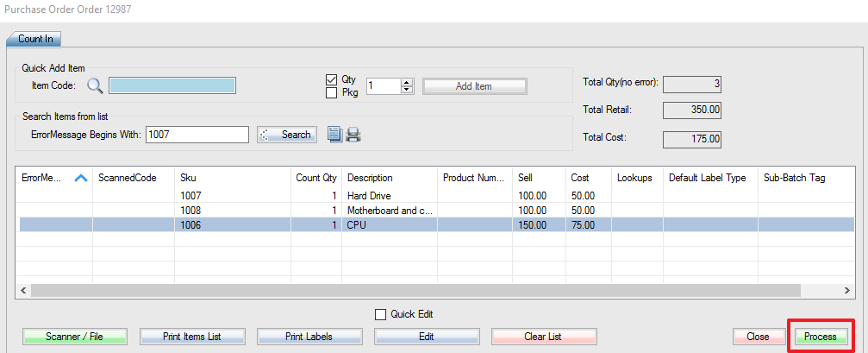The height and width of the screenshot is (353, 868).
Task: Sort by Description column header
Action: [390, 178]
